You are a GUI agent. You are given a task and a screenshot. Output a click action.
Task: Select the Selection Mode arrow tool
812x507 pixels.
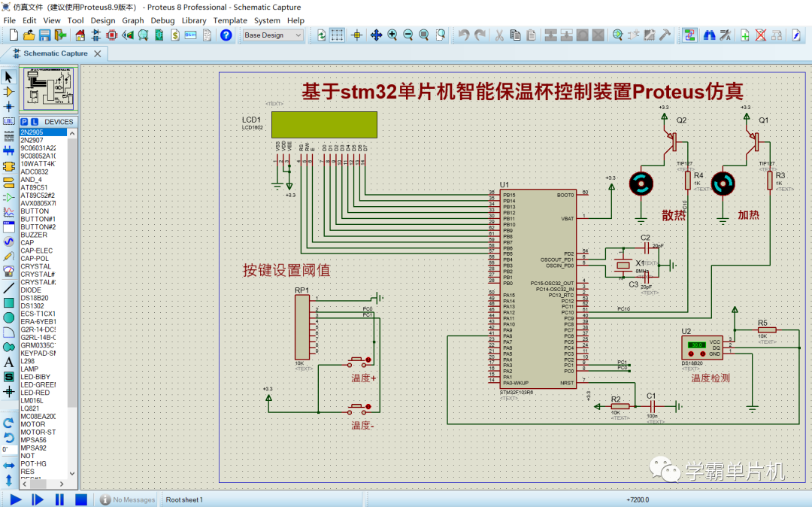9,77
